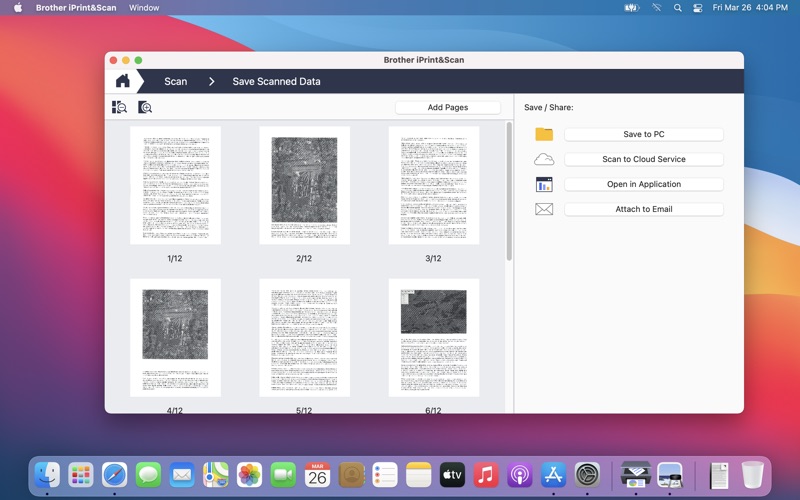Launch Safari from the dock
Viewport: 800px width, 500px height.
pyautogui.click(x=114, y=475)
